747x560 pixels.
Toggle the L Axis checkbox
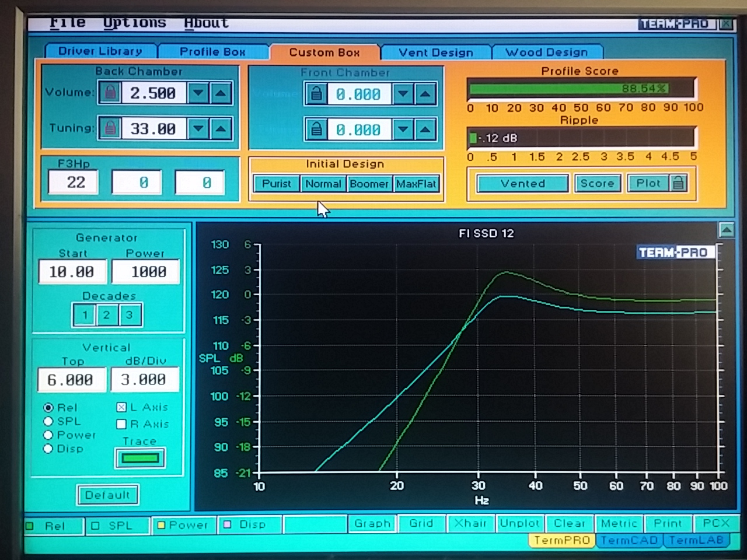point(121,407)
